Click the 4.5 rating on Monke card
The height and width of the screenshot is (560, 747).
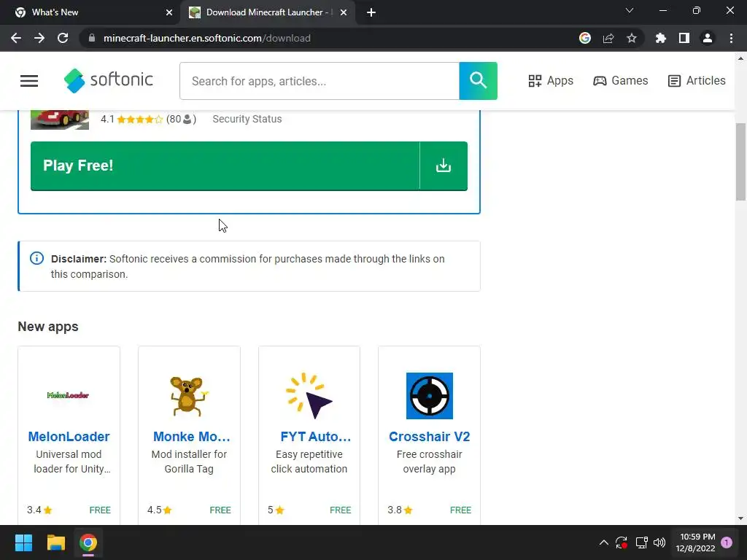160,510
